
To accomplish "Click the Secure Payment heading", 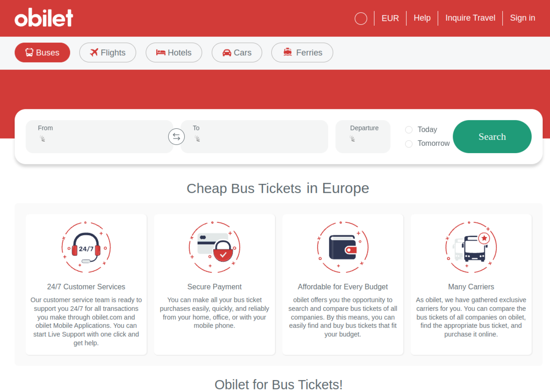I will 215,287.
